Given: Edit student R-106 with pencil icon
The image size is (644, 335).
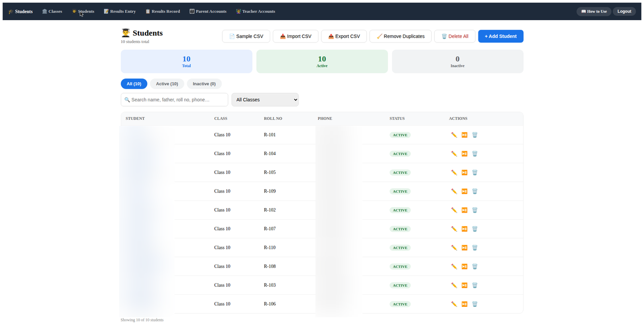Looking at the screenshot, I should point(454,304).
